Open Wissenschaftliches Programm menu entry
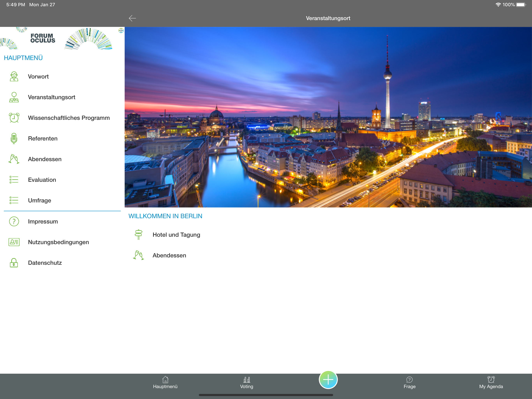 click(62, 118)
